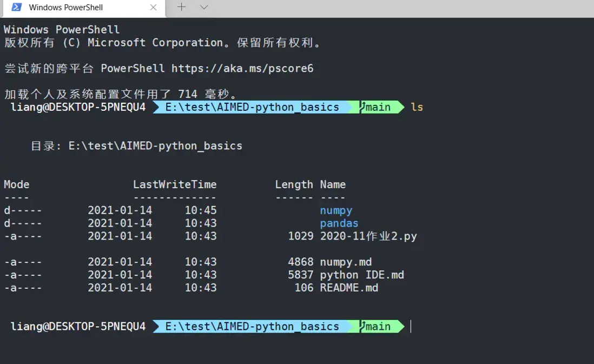Screen dimensions: 594x364
Task: Click the 714 毫秒 profile load message
Action: tap(121, 94)
